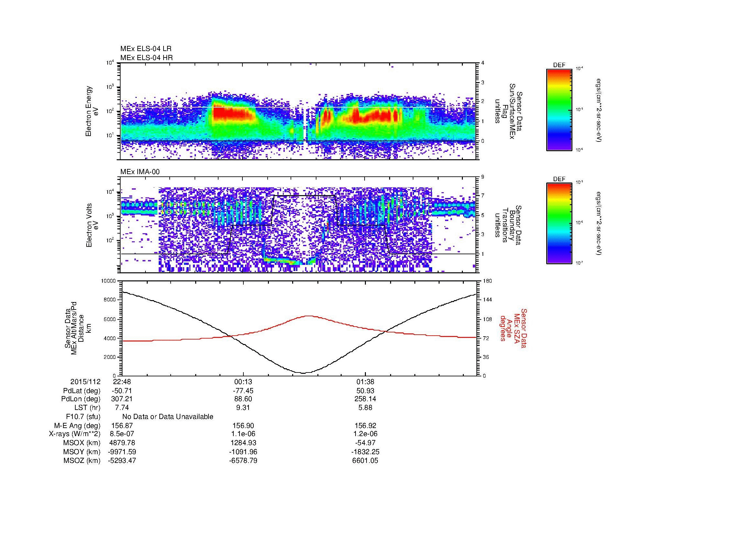
Task: Click M-E Ang value 156.87
Action: tap(122, 425)
